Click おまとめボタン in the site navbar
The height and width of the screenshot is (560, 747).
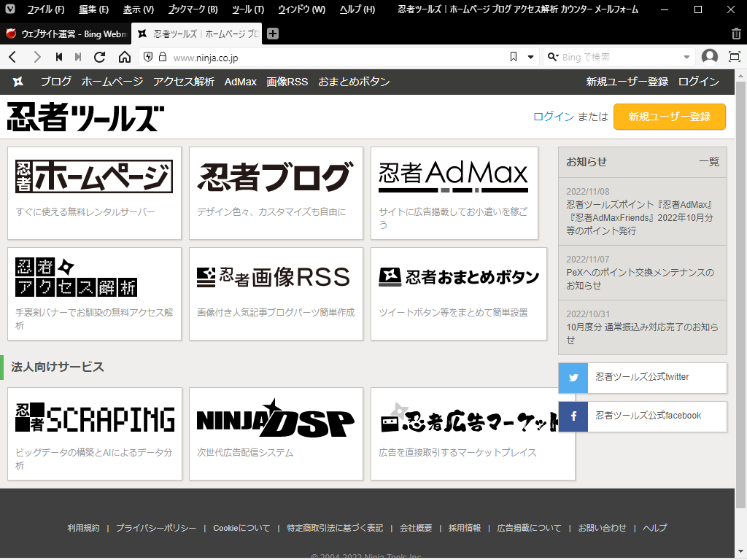[354, 82]
